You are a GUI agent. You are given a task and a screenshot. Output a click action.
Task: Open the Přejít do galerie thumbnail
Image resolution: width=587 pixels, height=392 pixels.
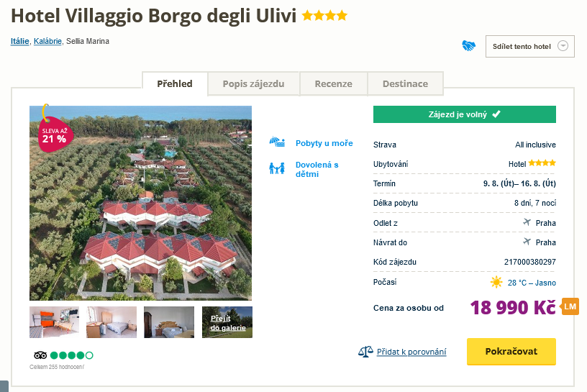[x=227, y=322]
